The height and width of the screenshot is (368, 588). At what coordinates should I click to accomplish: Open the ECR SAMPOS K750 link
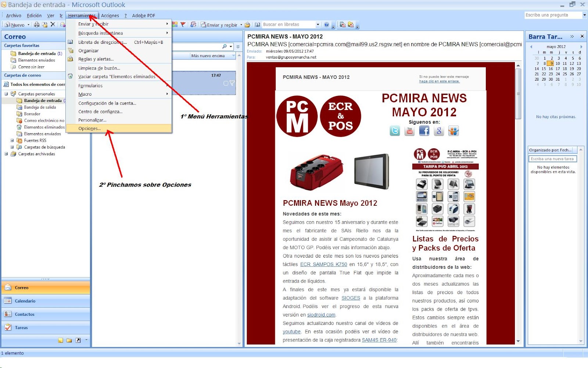323,264
